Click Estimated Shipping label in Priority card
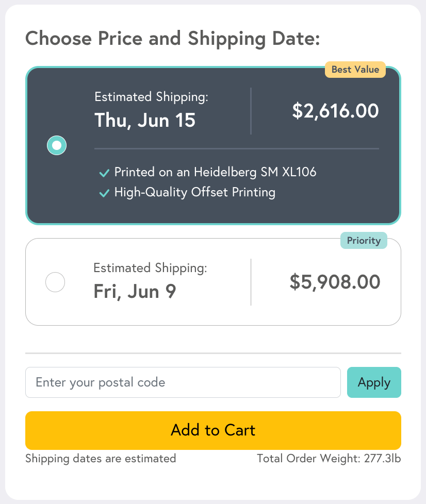The height and width of the screenshot is (504, 426). click(x=150, y=268)
